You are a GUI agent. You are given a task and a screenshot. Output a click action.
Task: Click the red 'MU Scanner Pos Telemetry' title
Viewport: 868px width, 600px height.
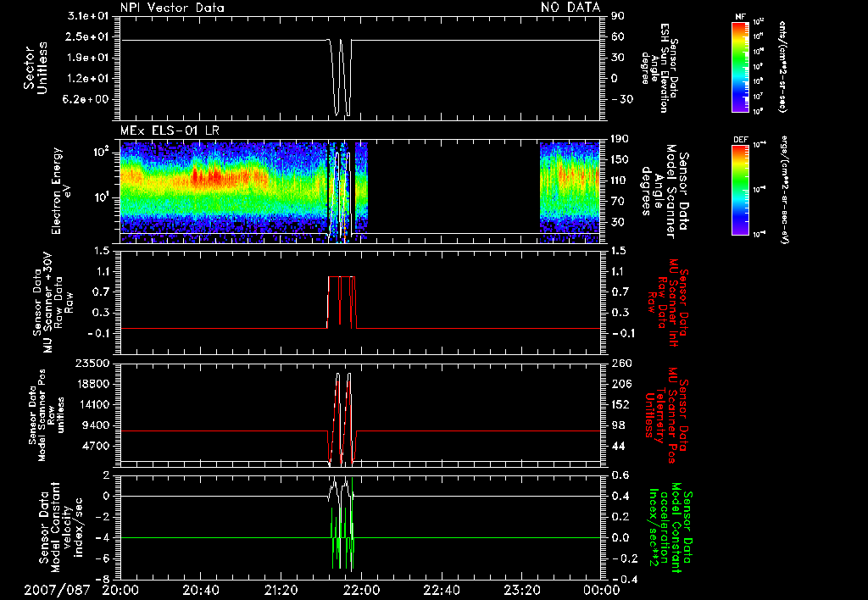coord(667,415)
